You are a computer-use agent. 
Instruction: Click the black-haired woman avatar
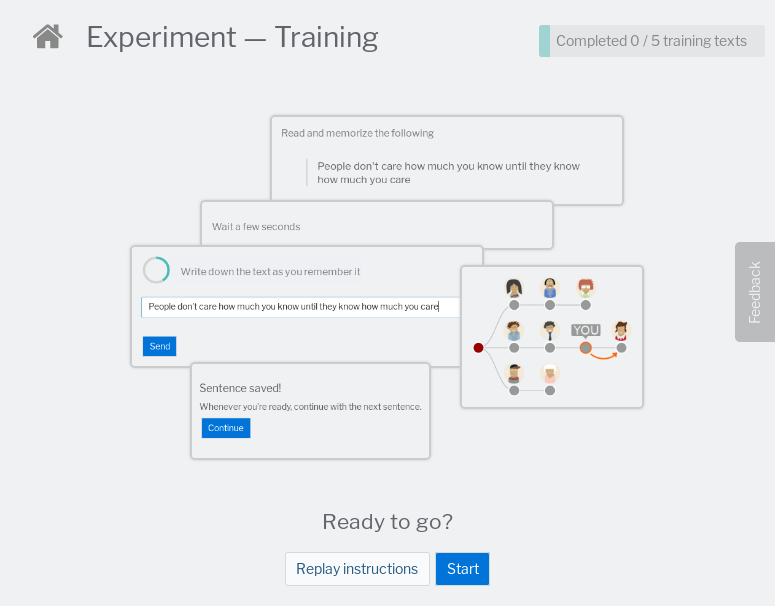click(514, 288)
